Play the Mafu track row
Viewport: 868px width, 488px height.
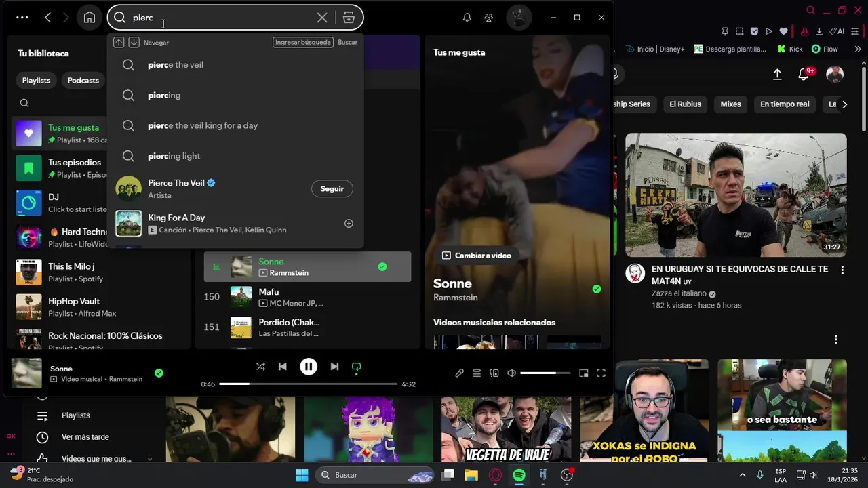tap(307, 297)
